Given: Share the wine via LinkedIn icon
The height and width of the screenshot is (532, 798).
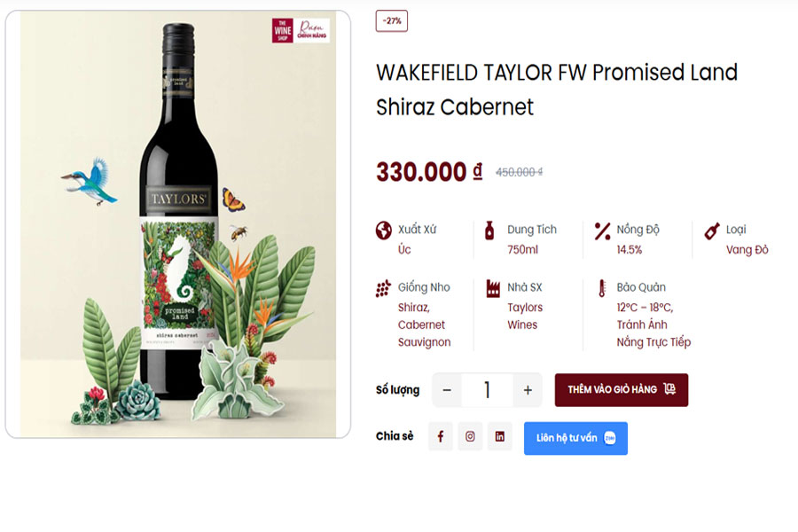Looking at the screenshot, I should coord(499,435).
